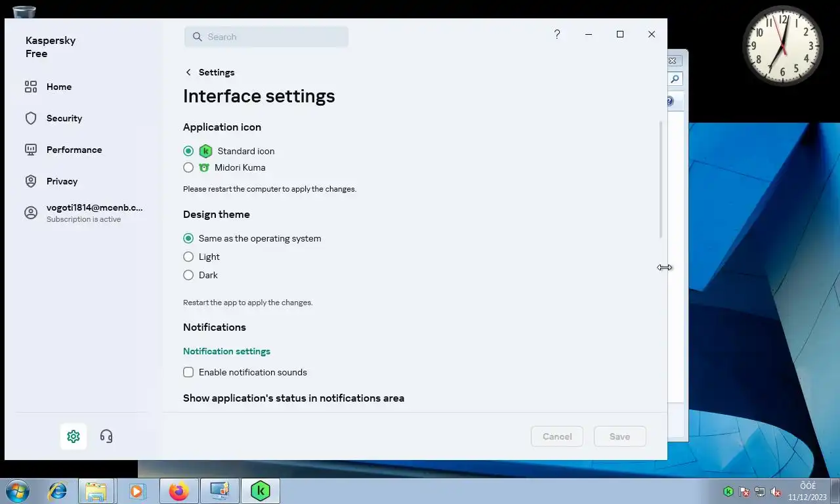This screenshot has width=840, height=504.
Task: Open the Windows Start menu orb
Action: 17,491
